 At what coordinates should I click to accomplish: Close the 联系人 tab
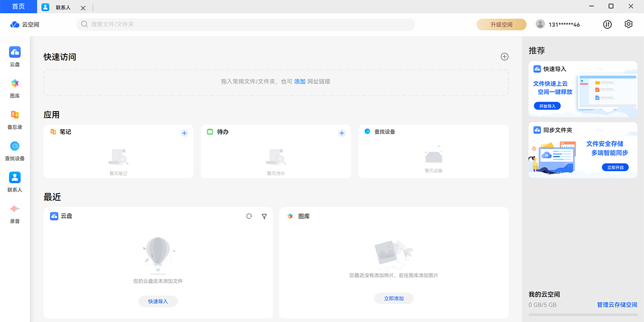[x=83, y=8]
